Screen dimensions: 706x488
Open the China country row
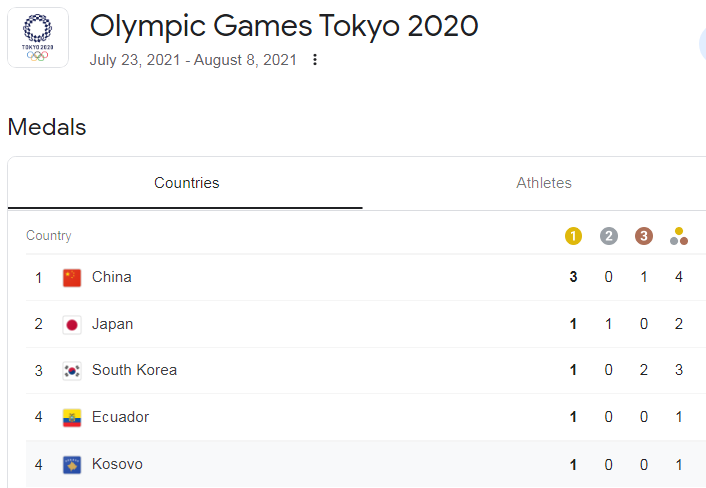pos(112,277)
